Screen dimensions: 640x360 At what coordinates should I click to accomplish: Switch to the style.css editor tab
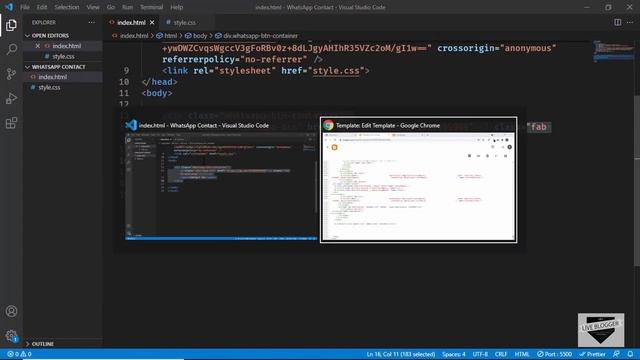(184, 22)
